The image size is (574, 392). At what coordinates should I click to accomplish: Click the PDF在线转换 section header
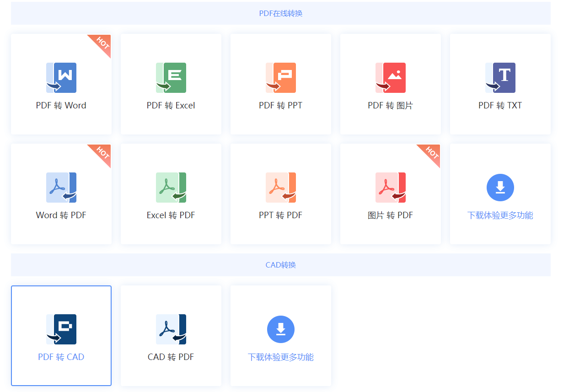coord(280,13)
